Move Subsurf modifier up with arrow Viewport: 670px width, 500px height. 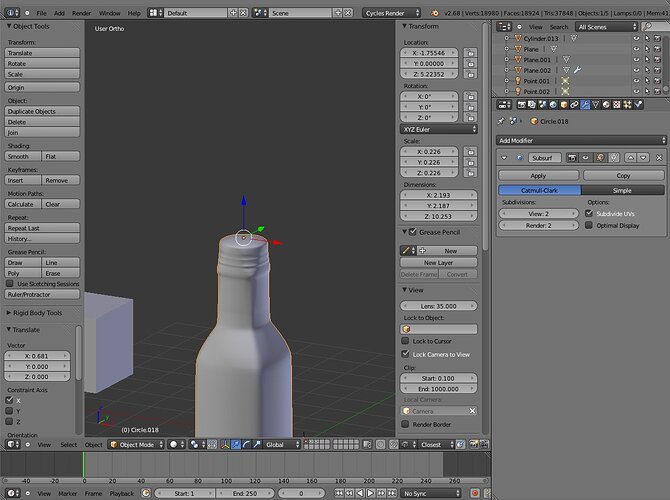630,158
